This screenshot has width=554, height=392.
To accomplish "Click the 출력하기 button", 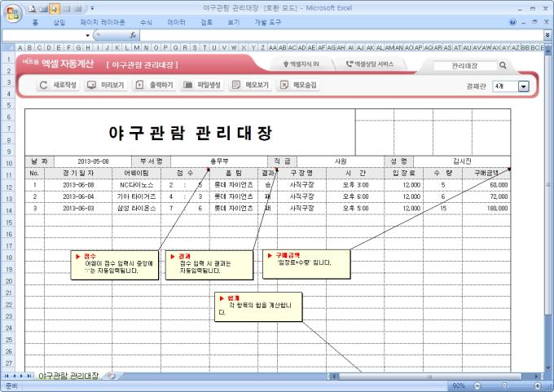I will (x=155, y=85).
